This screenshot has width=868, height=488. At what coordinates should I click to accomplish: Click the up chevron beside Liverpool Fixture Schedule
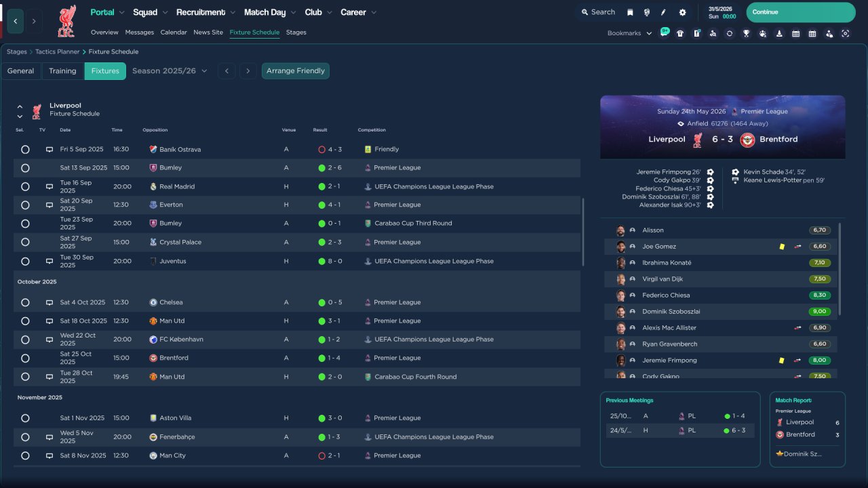[x=20, y=106]
